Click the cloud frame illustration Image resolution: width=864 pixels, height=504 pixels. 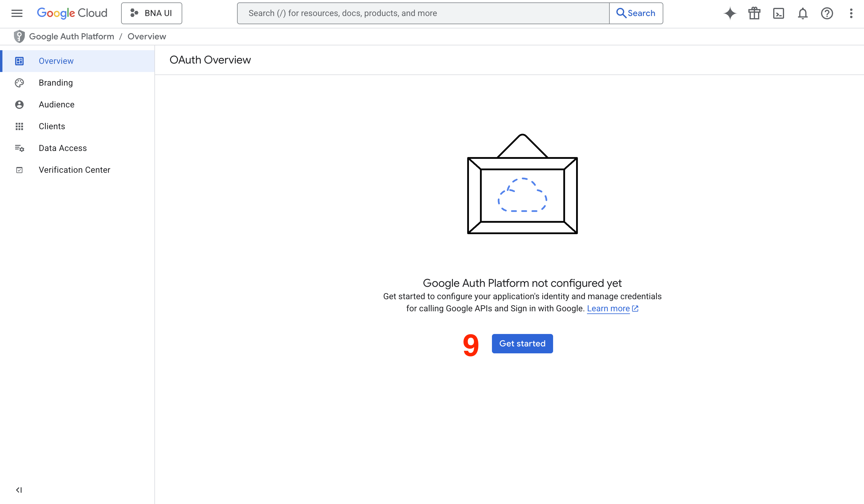(x=522, y=184)
